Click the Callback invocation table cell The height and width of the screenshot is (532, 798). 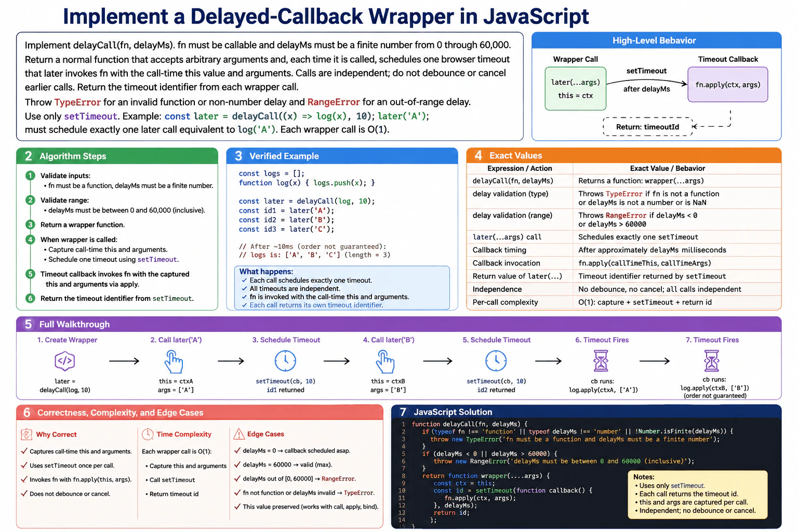(x=520, y=263)
